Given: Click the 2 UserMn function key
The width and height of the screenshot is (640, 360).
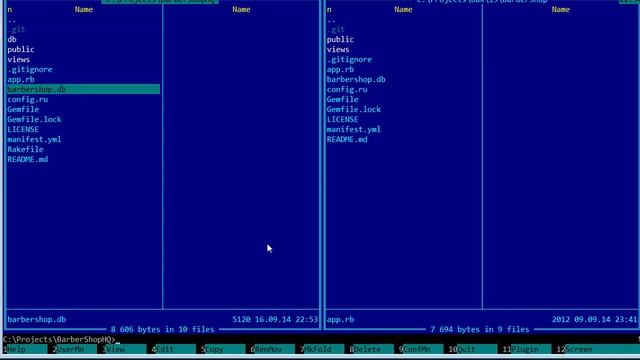Looking at the screenshot, I should click(x=74, y=349).
